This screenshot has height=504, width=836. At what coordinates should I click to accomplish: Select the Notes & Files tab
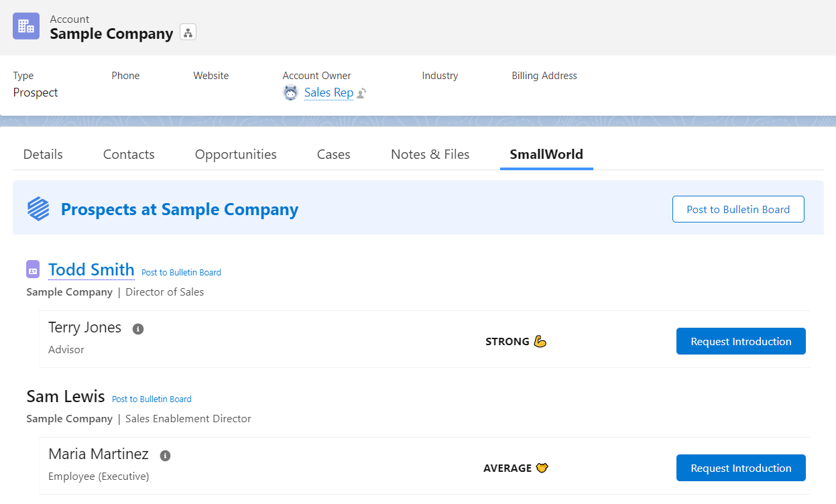tap(430, 154)
